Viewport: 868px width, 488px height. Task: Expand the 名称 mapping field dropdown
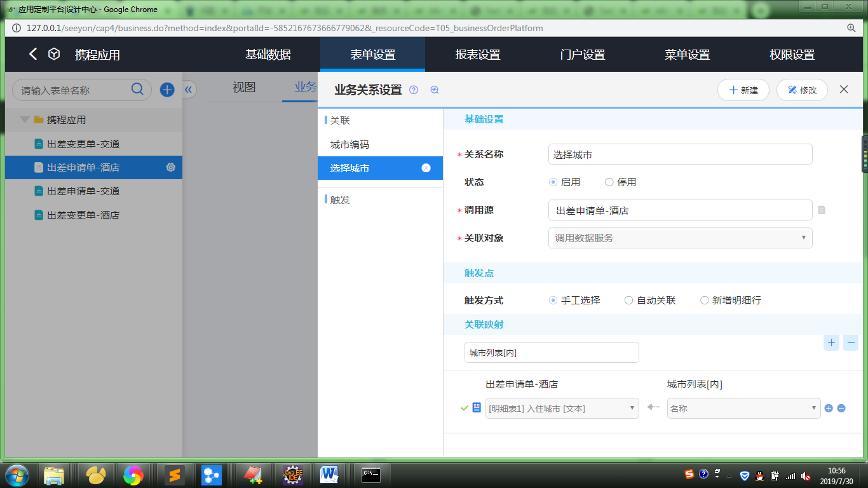point(743,409)
